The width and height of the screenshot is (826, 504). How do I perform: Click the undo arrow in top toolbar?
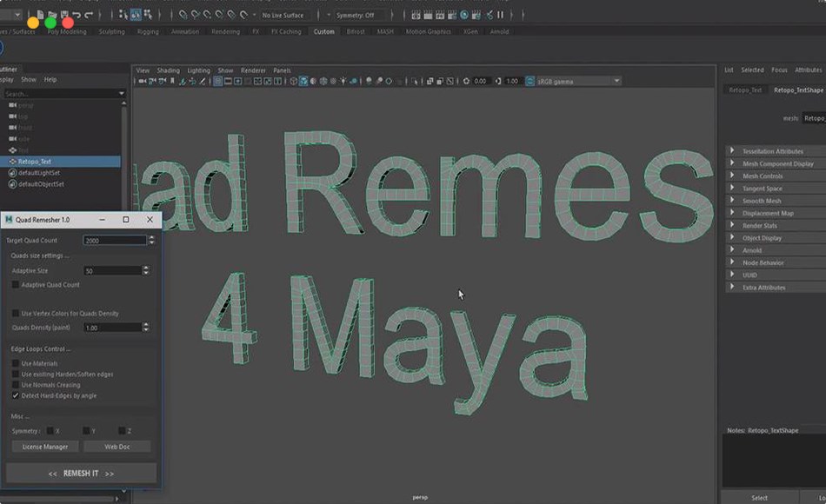77,15
